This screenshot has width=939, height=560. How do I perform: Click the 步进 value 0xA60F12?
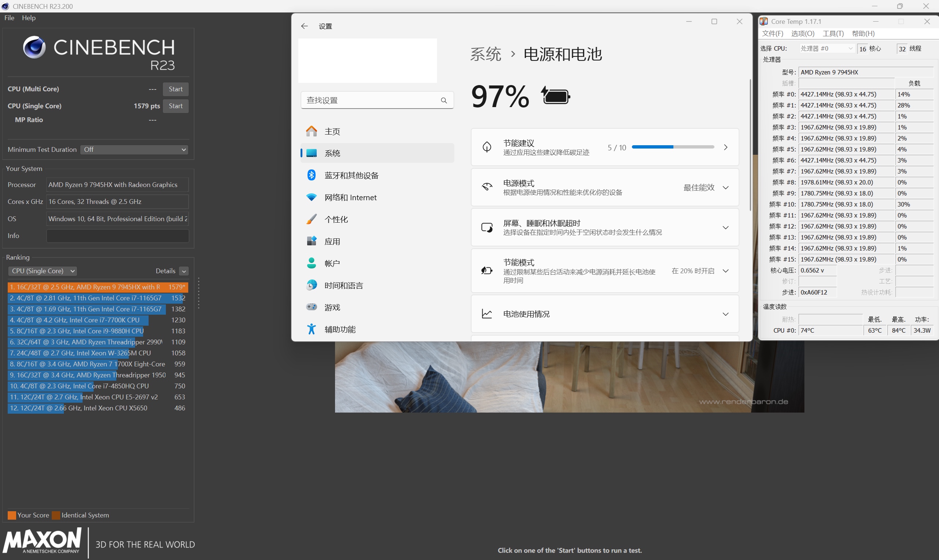pyautogui.click(x=818, y=292)
